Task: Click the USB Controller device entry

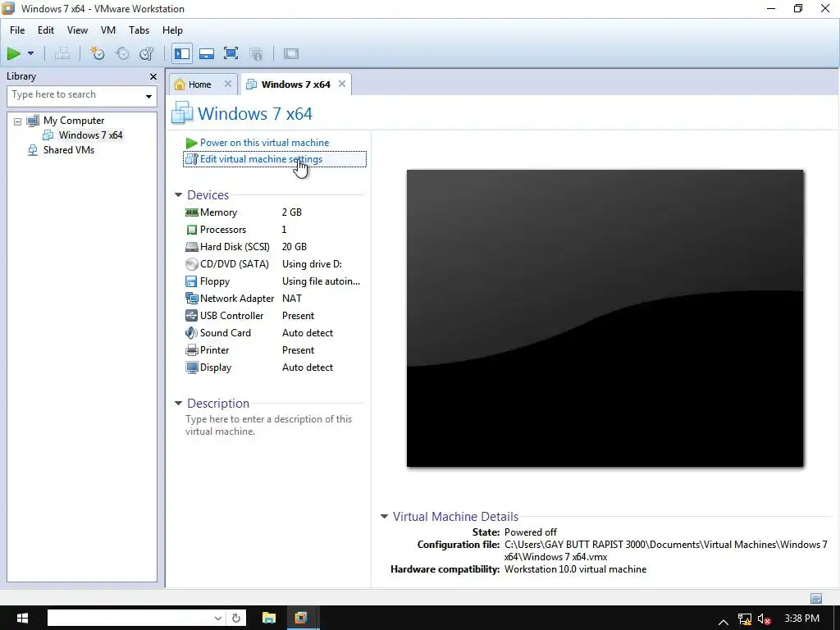Action: point(231,316)
